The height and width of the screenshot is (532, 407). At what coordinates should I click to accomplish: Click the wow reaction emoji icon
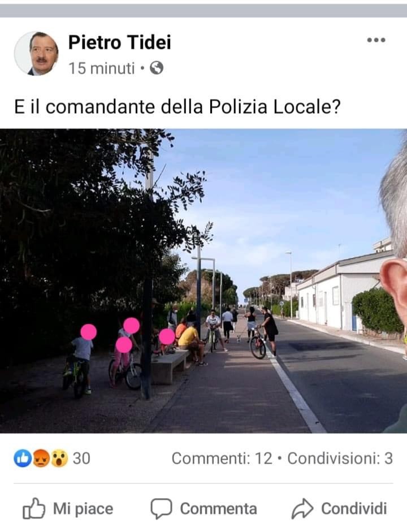[59, 459]
